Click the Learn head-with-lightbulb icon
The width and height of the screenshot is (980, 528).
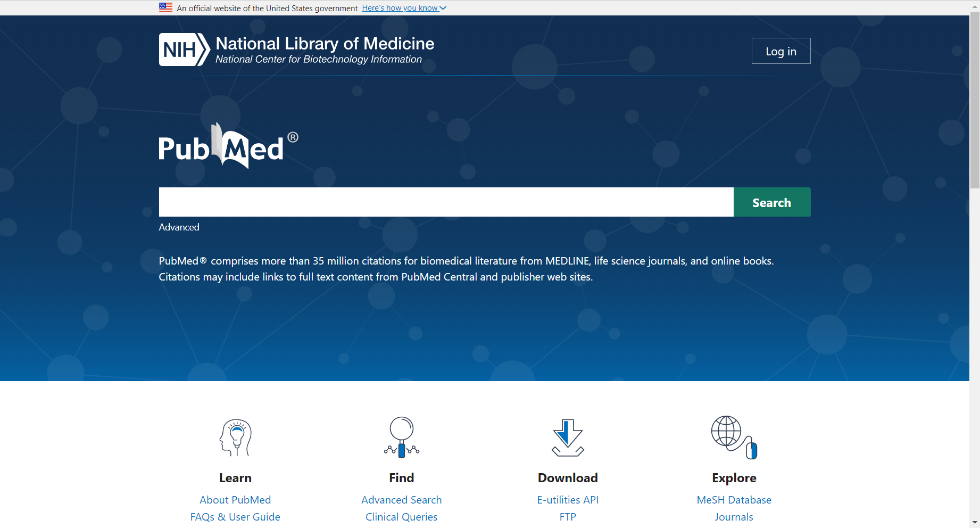pos(235,438)
